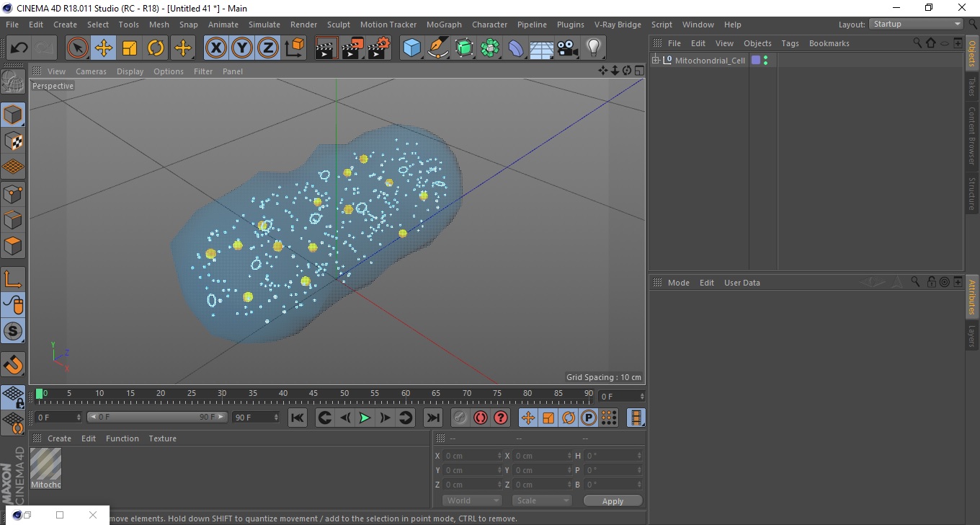Open the V-Ray Bridge menu
This screenshot has height=525, width=980.
618,25
